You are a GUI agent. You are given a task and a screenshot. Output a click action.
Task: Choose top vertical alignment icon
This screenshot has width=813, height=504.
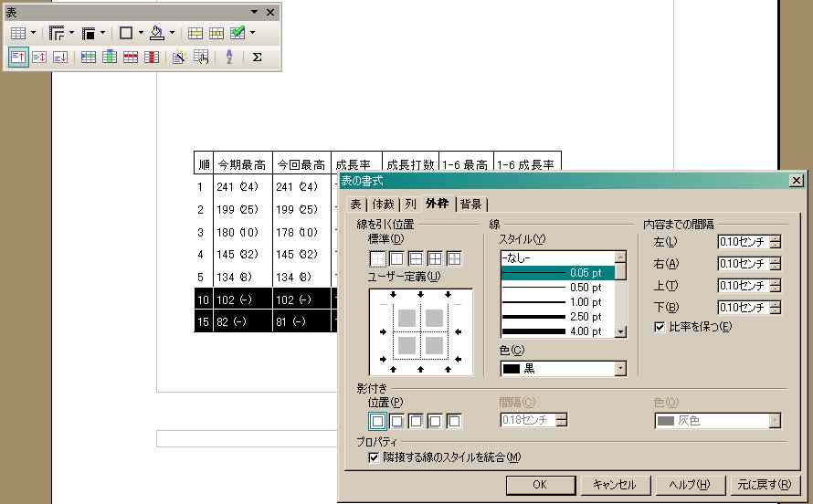coord(18,57)
